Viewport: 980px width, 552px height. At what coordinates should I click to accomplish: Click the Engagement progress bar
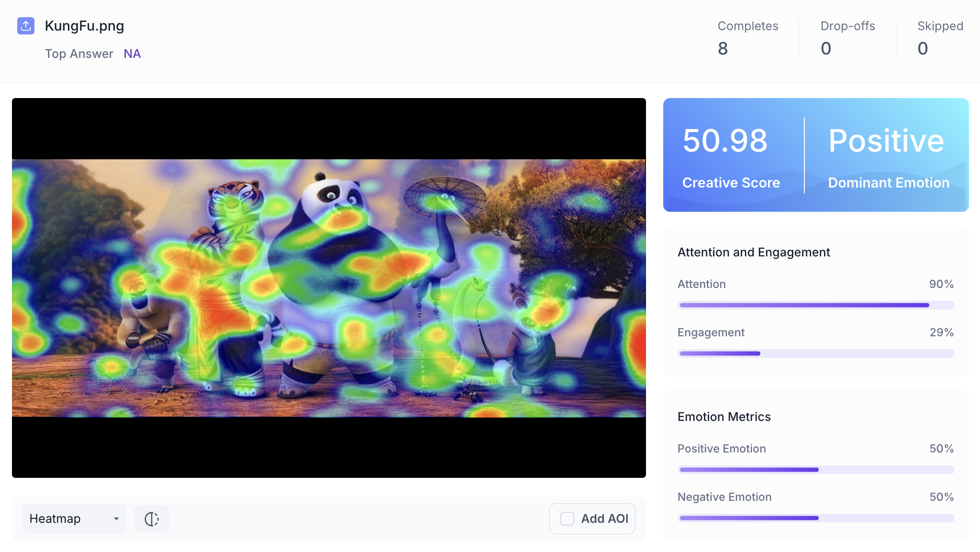(815, 353)
